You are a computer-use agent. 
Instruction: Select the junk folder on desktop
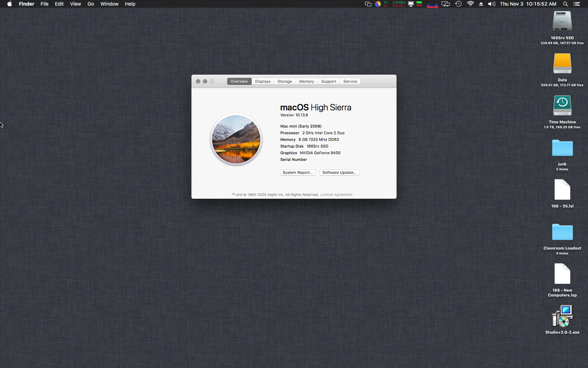coord(562,148)
